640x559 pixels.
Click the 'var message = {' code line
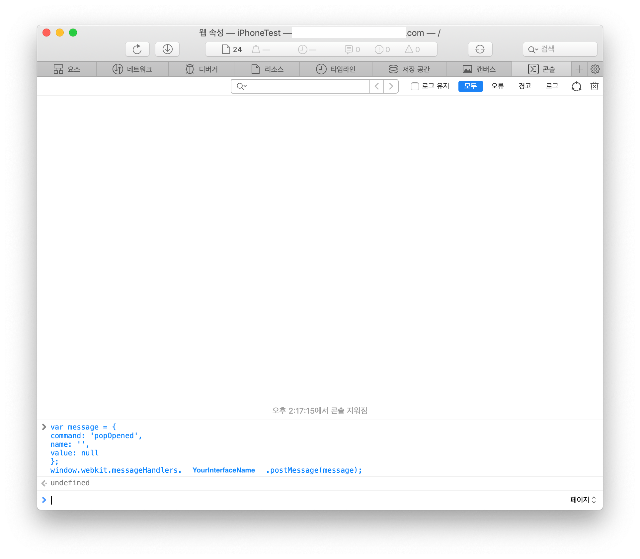tap(83, 427)
